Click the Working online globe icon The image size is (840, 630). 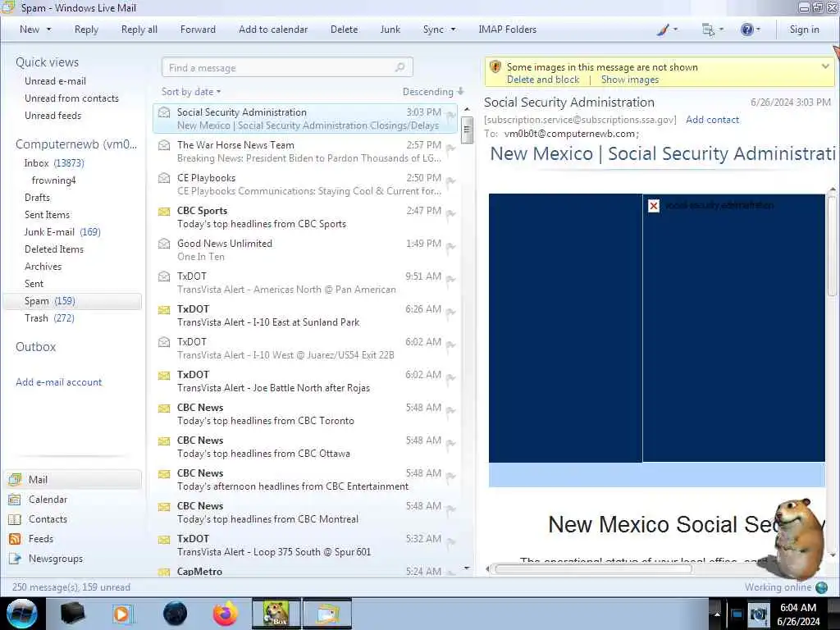[x=821, y=587]
